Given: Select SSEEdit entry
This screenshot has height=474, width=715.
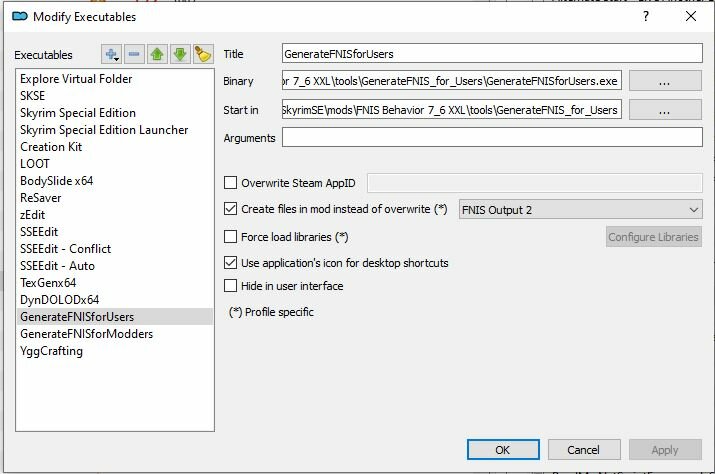Looking at the screenshot, I should click(115, 232).
